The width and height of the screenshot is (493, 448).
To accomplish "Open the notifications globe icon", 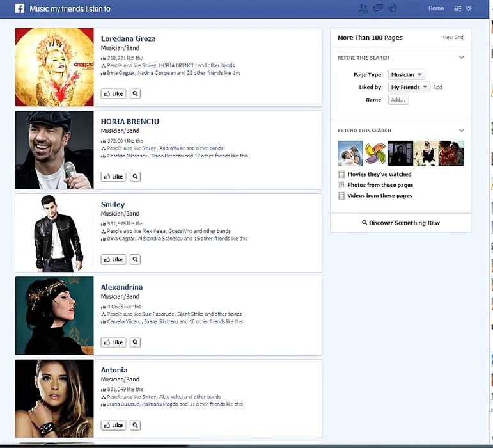I will click(393, 8).
